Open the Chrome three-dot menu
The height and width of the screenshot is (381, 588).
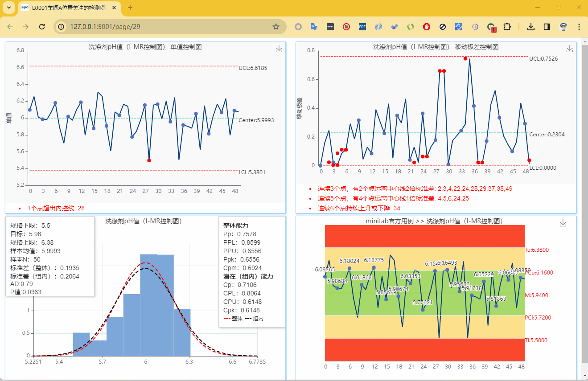579,27
